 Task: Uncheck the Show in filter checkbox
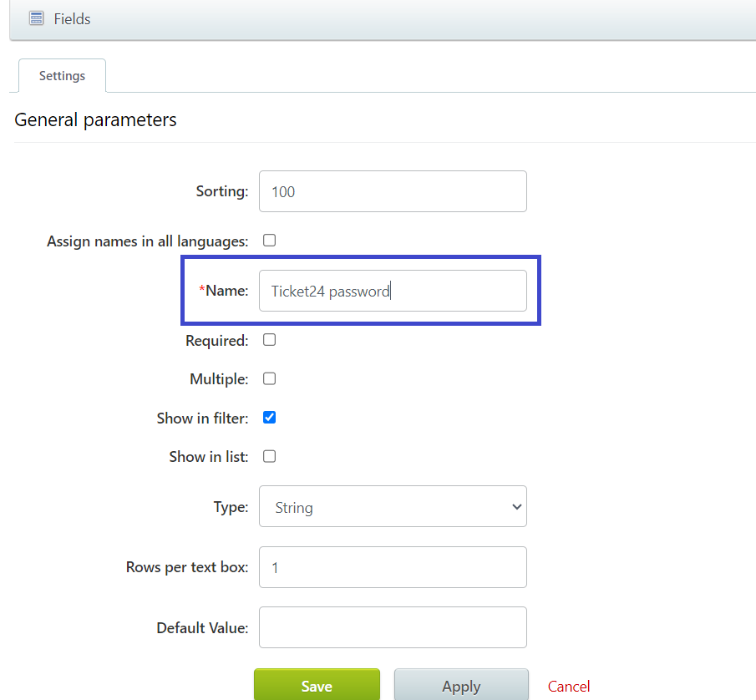pos(269,418)
